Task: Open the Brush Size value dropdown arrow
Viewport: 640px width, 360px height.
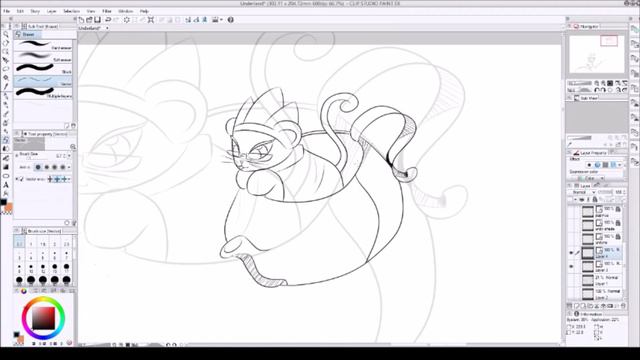Action: tap(69, 156)
